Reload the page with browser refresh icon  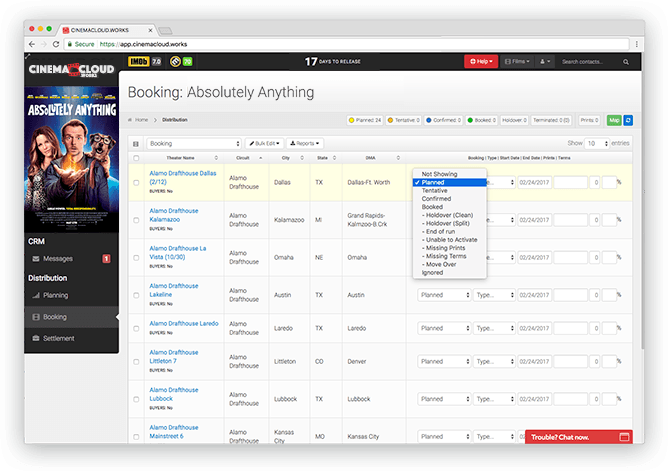pos(60,44)
